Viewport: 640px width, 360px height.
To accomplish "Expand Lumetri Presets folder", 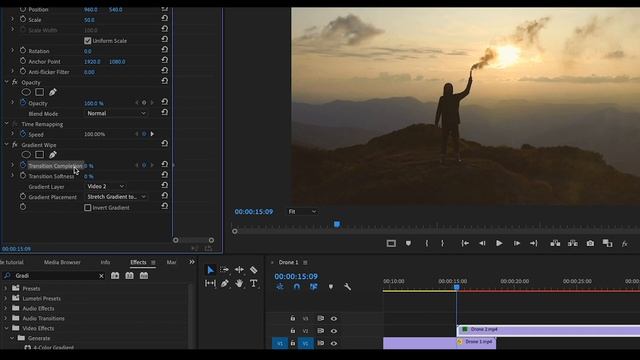I will coord(5,298).
